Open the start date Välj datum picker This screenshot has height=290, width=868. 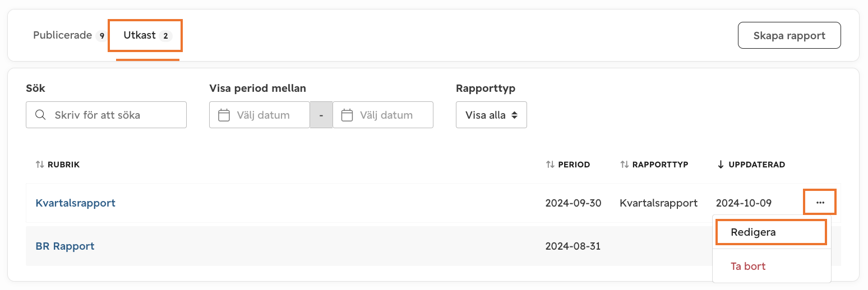[x=260, y=115]
